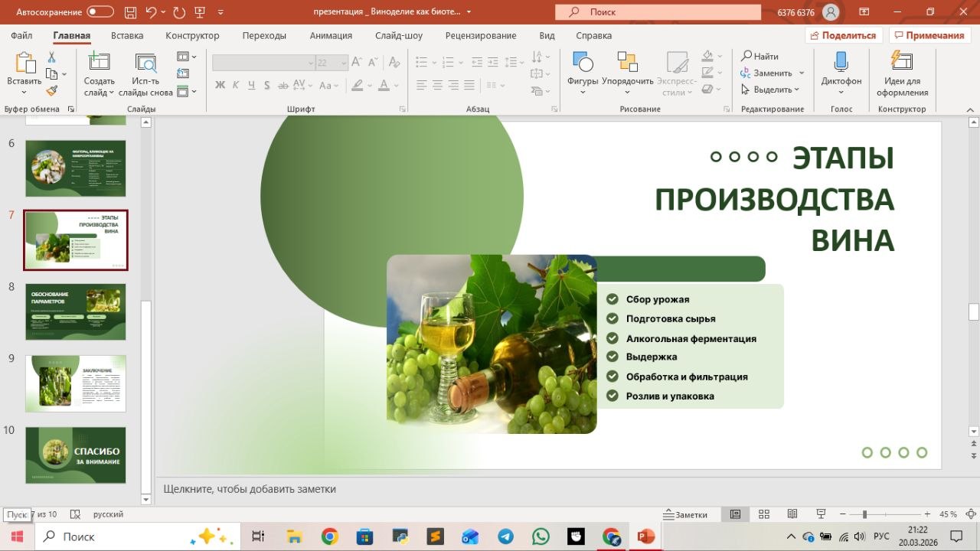Apply bold Ж formatting

click(220, 85)
